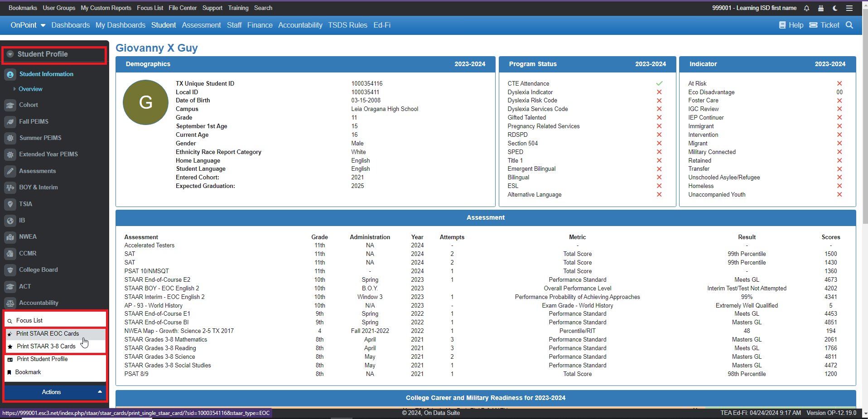This screenshot has width=868, height=419.
Task: Select the TSIA sidebar icon
Action: [10, 204]
